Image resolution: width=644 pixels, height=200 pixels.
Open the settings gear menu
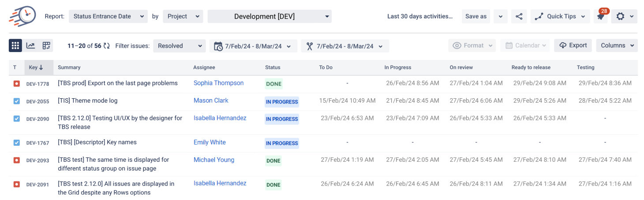coord(624,16)
